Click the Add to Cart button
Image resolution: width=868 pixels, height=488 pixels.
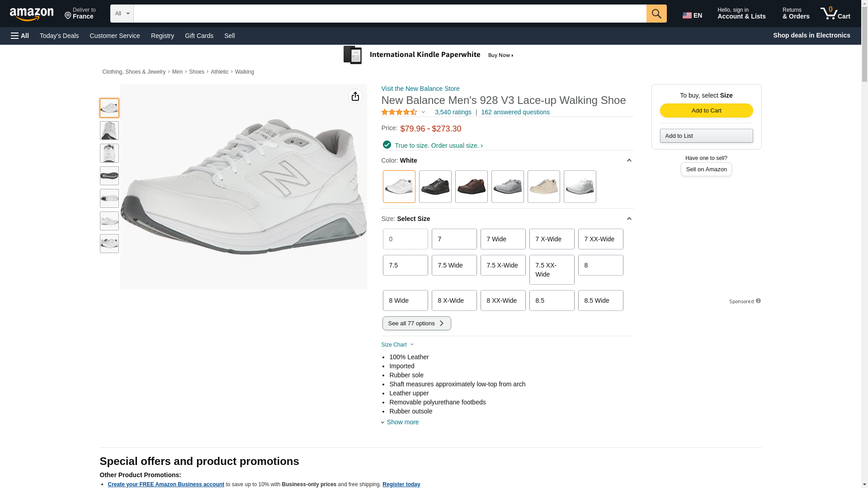[x=706, y=111]
